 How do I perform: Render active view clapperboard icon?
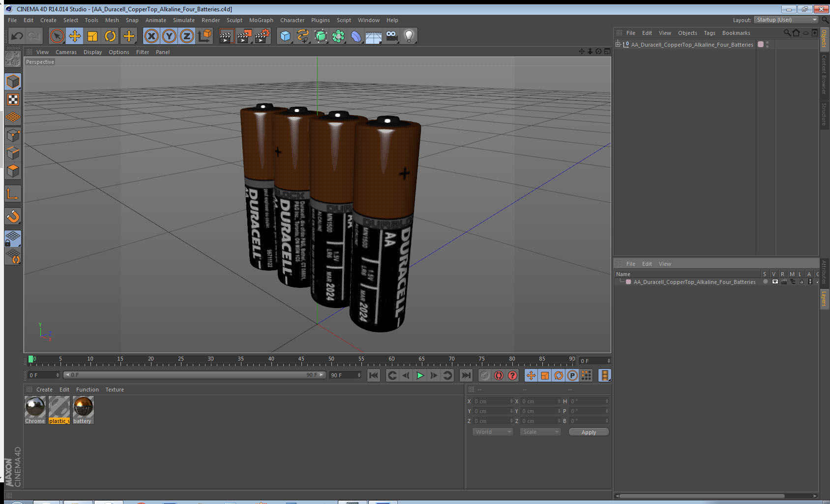coord(226,36)
